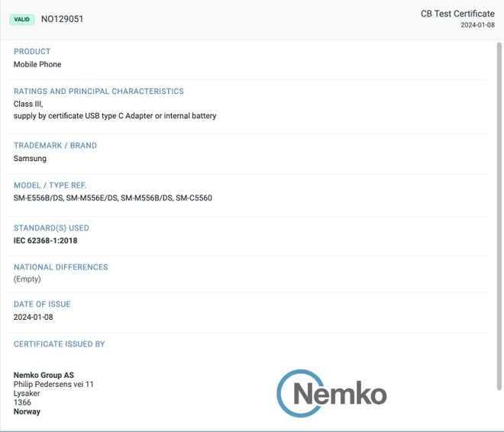Select the PRODUCT section heading
This screenshot has height=432, width=504.
pyautogui.click(x=32, y=52)
